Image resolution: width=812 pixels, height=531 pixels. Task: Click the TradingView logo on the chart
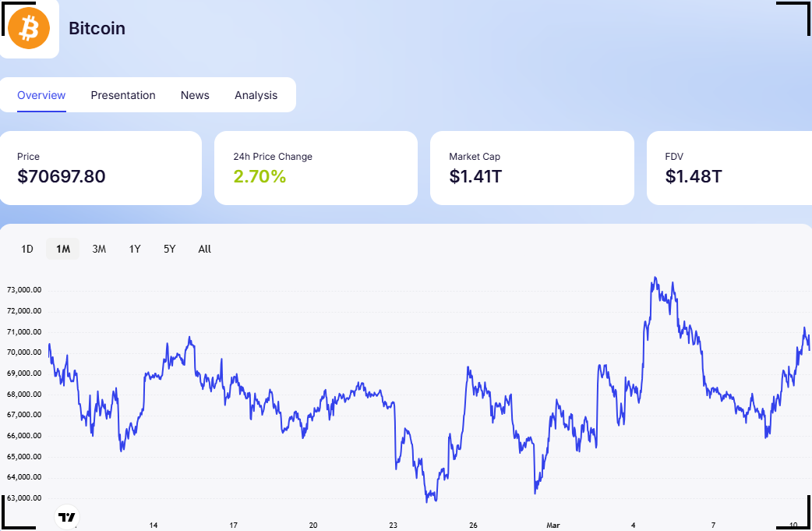[x=68, y=516]
